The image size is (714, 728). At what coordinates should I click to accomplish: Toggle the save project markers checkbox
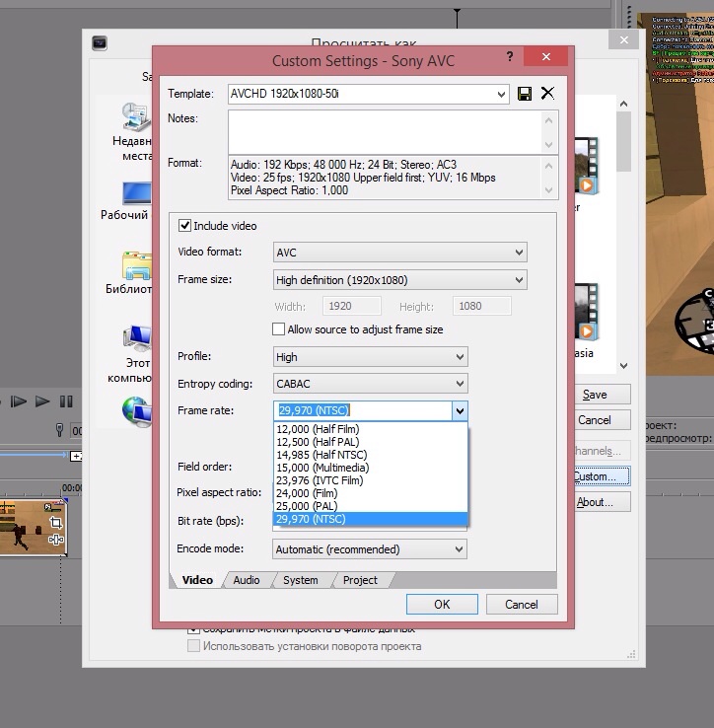click(x=194, y=628)
